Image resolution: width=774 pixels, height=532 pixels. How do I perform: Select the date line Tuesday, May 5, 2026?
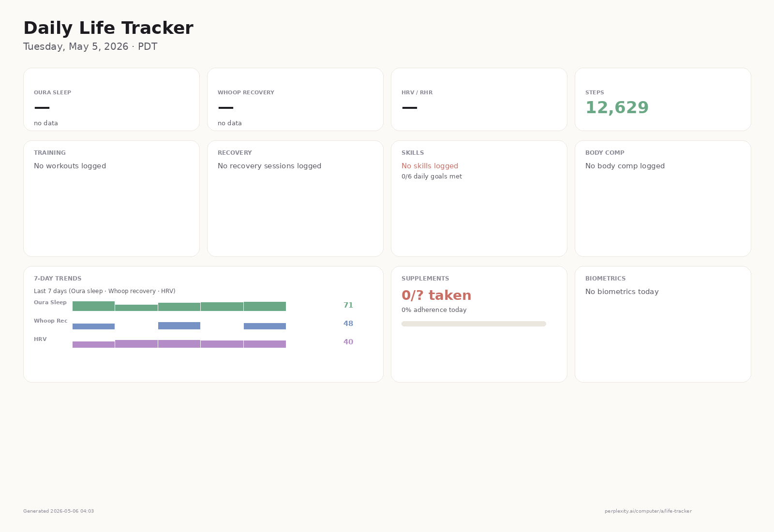[x=90, y=46]
